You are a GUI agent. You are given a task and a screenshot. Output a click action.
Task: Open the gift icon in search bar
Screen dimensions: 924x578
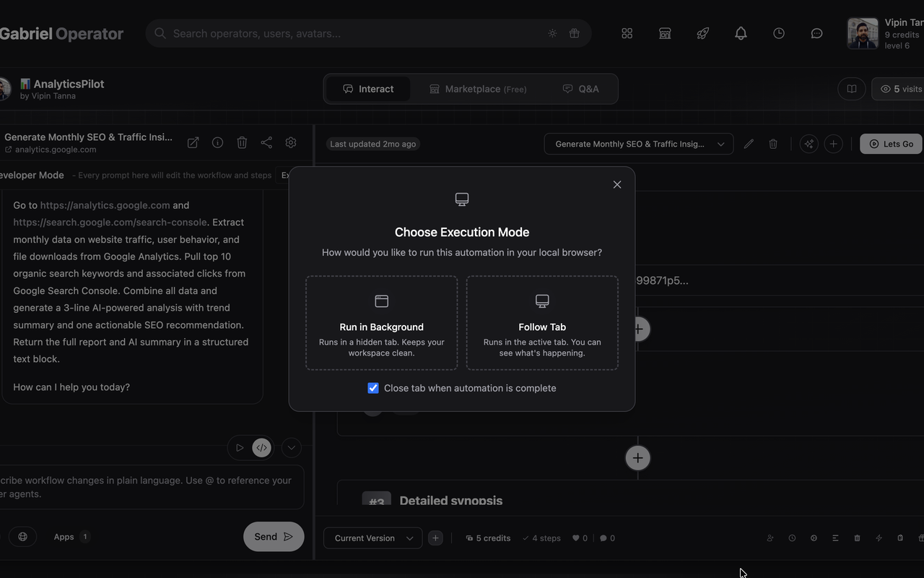pos(574,33)
